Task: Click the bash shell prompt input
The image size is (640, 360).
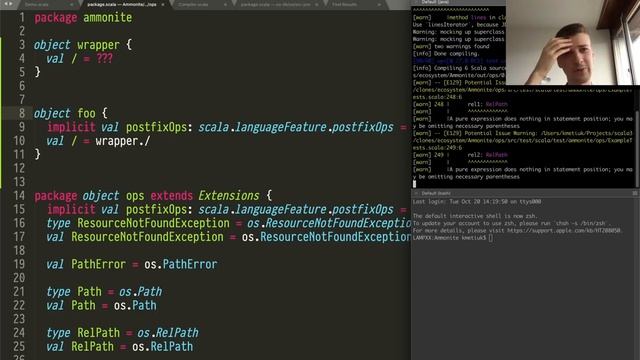Action: (x=491, y=238)
